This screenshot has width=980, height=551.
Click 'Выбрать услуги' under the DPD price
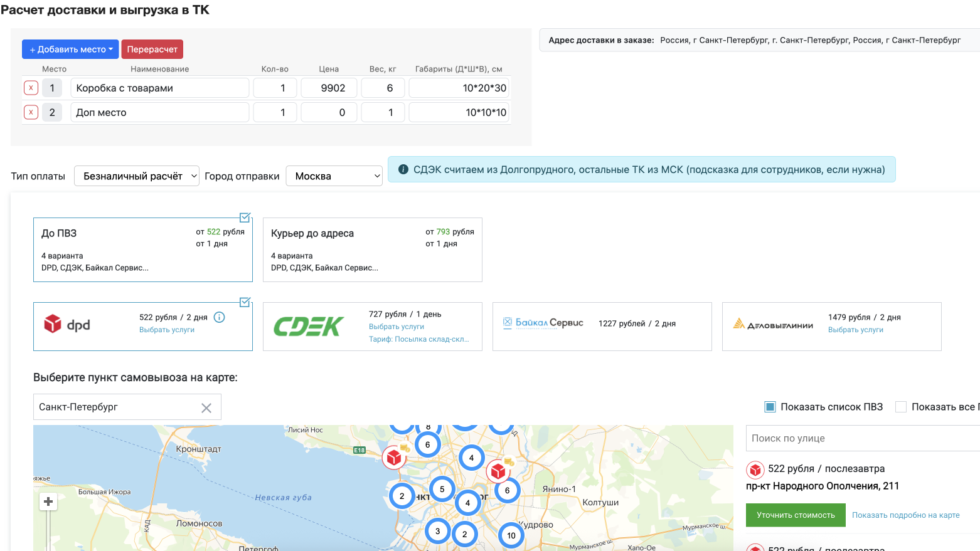(x=167, y=330)
